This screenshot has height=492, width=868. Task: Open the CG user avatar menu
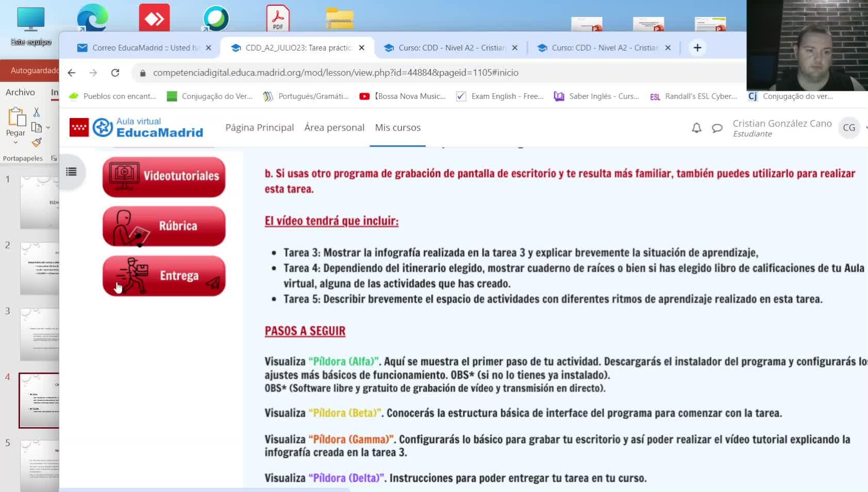click(849, 127)
